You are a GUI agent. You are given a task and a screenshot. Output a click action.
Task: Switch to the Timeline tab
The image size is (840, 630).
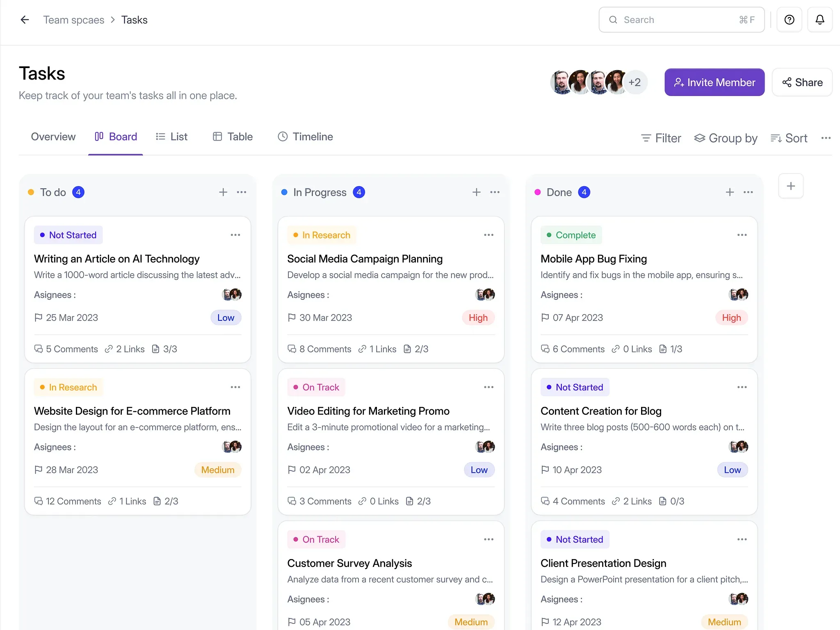pyautogui.click(x=306, y=137)
